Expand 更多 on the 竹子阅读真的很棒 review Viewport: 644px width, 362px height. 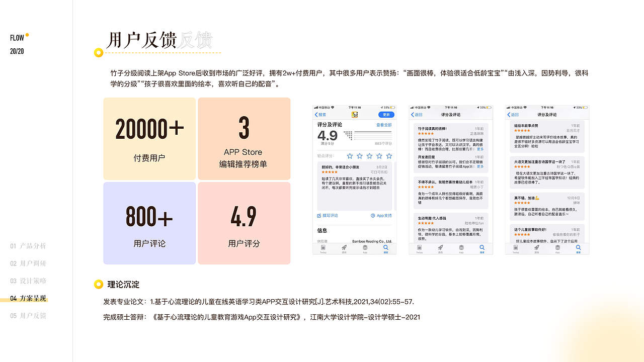pyautogui.click(x=480, y=149)
